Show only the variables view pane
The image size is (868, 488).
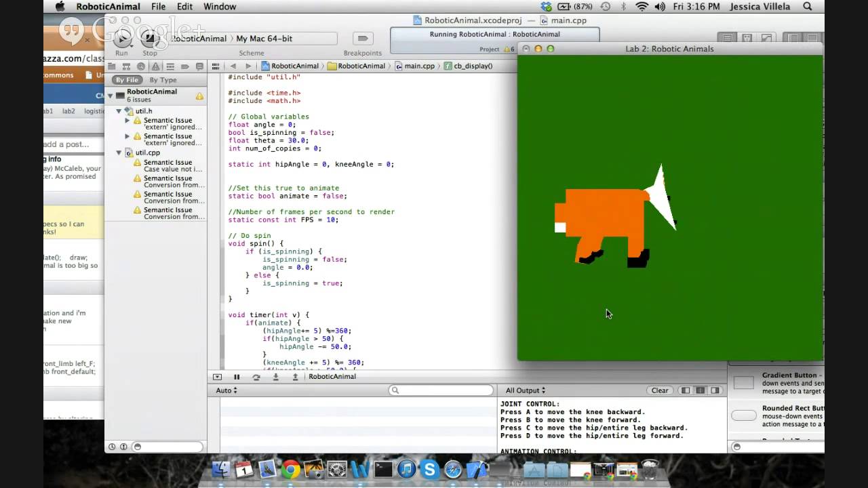coord(686,390)
